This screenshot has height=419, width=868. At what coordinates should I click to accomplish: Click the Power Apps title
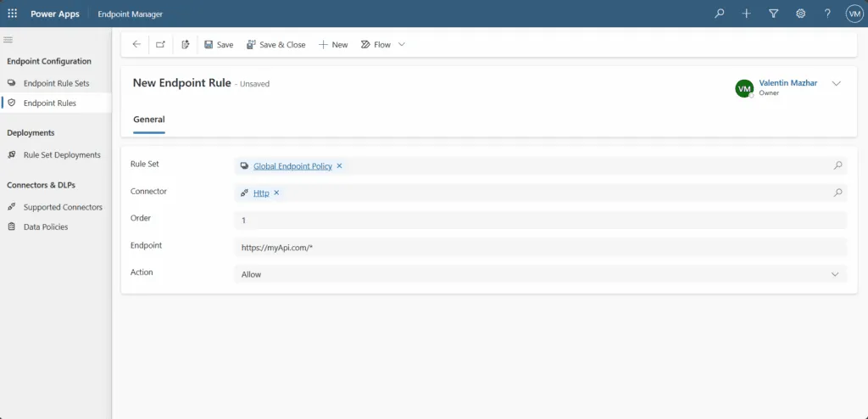(x=55, y=14)
